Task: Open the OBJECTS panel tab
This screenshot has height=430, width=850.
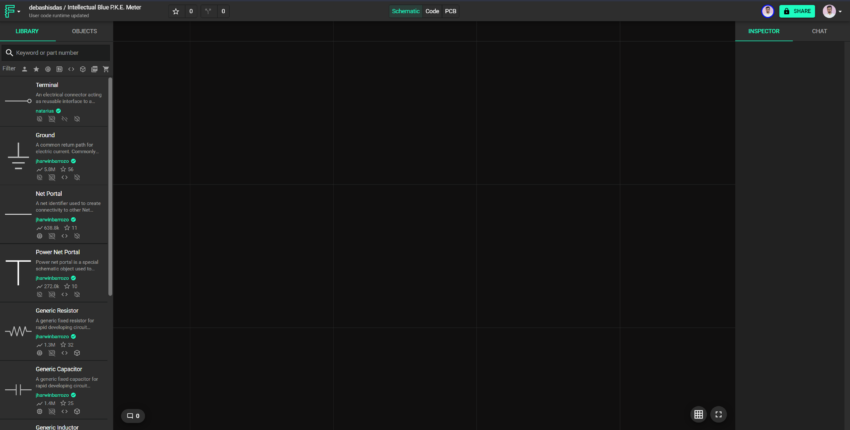Action: (x=85, y=31)
